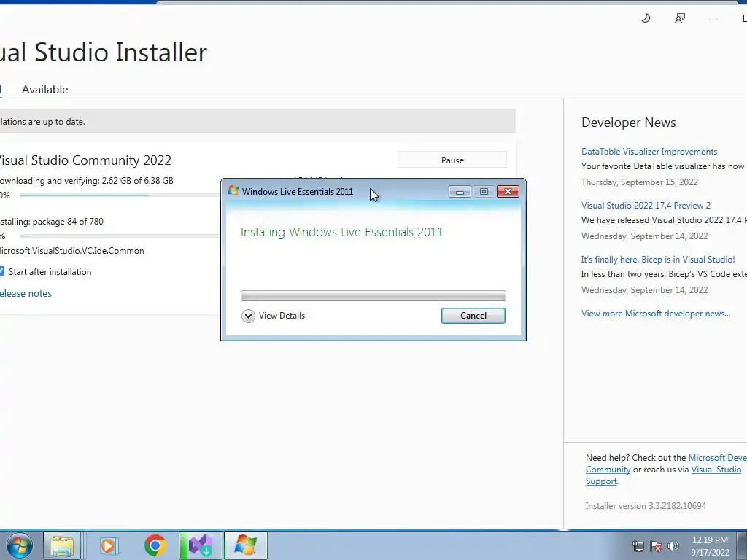
Task: Open the feedback icon in Visual Studio Installer
Action: (680, 18)
